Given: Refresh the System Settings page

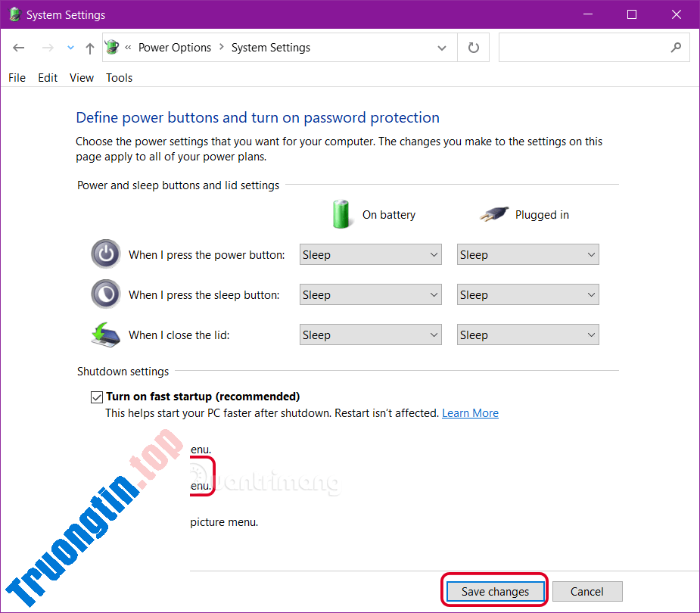Looking at the screenshot, I should pyautogui.click(x=474, y=47).
